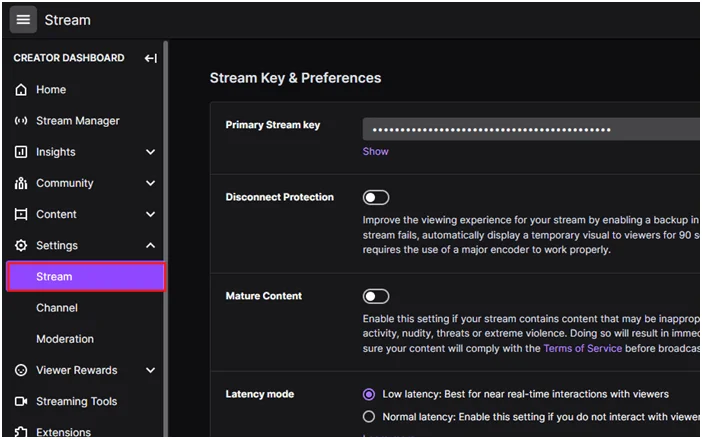This screenshot has width=702, height=439.
Task: Click the Creator Dashboard header text
Action: click(69, 58)
